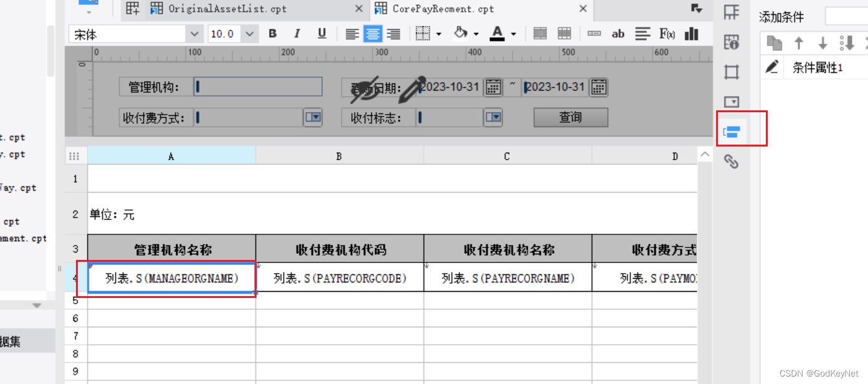Open the font color dropdown arrow
Screen dimensions: 868x384
(514, 34)
